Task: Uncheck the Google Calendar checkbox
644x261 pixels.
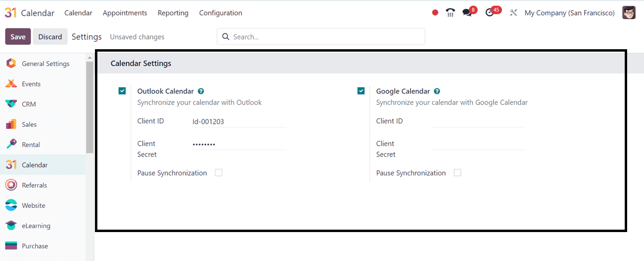Action: tap(361, 91)
